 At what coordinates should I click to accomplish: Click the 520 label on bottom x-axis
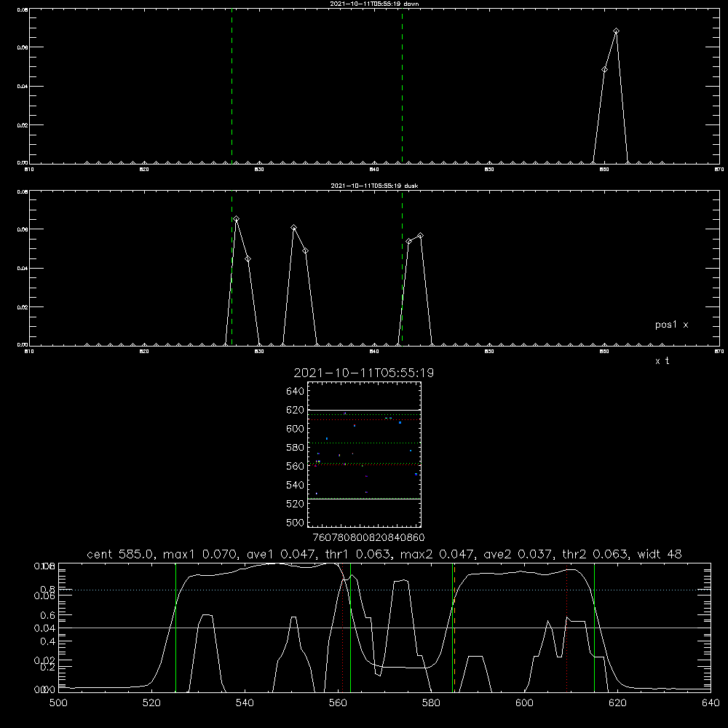[151, 703]
